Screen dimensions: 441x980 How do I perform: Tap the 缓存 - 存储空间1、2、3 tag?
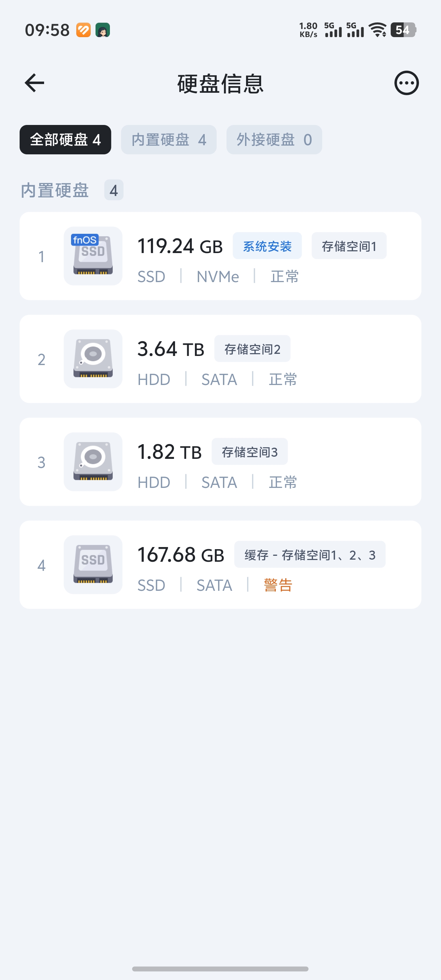(310, 554)
